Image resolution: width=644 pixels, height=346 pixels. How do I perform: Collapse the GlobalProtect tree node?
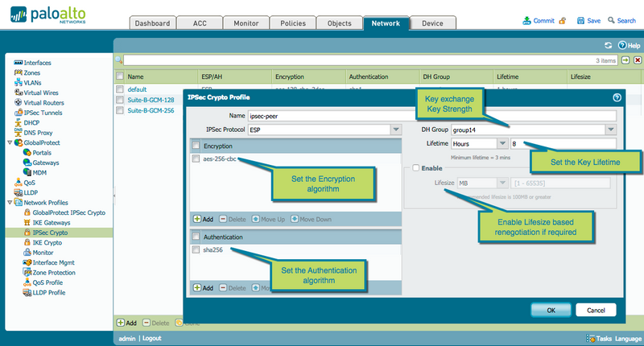coord(10,143)
